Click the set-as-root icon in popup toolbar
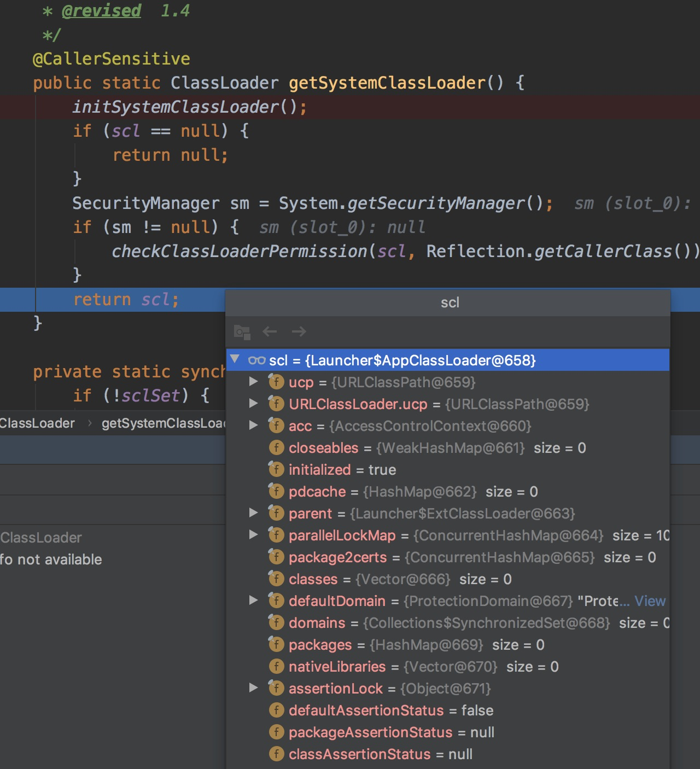The width and height of the screenshot is (700, 769). click(242, 331)
